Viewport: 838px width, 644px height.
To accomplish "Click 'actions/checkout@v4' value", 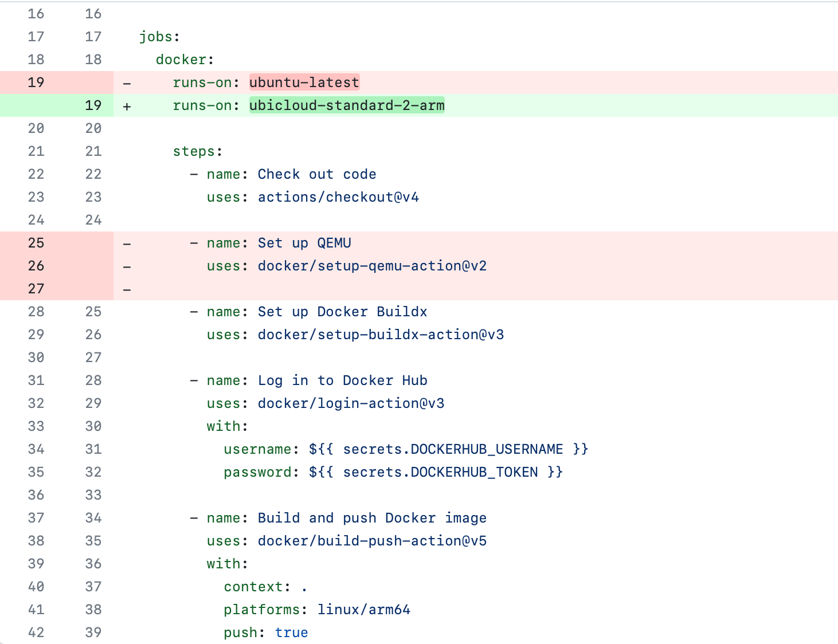I will (x=338, y=197).
